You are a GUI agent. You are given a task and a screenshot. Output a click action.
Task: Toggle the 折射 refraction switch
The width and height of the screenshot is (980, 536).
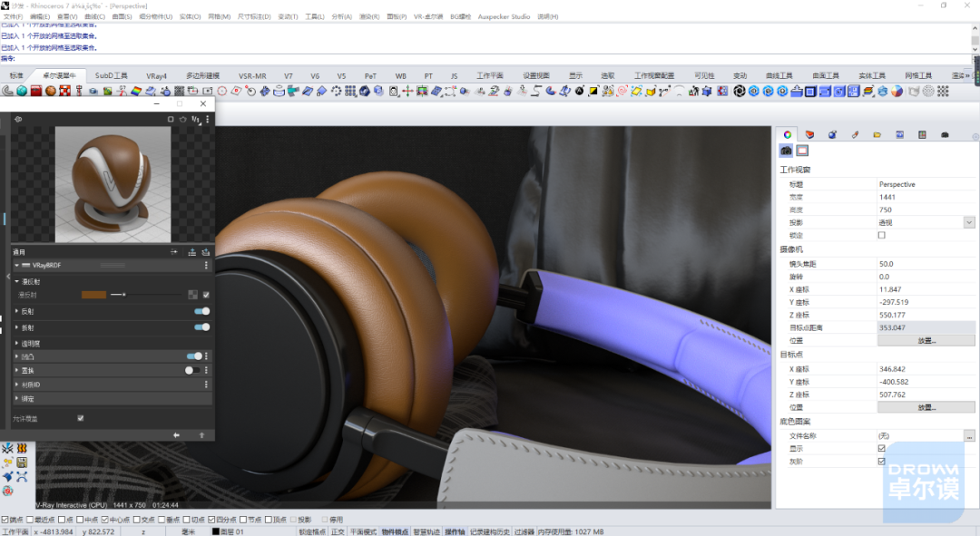tap(201, 326)
